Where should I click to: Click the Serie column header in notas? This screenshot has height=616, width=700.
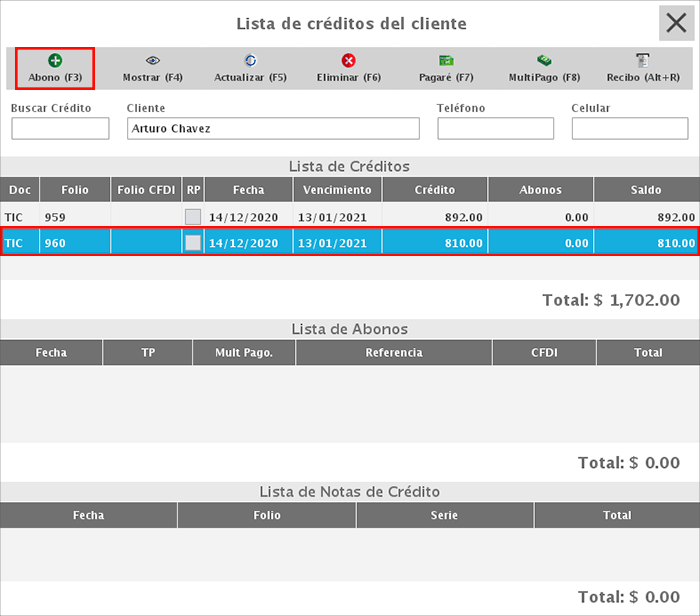pos(444,515)
